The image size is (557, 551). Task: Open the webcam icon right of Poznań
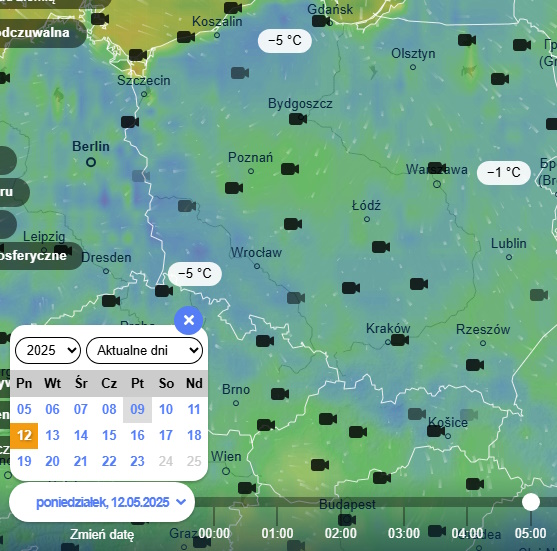tap(290, 169)
